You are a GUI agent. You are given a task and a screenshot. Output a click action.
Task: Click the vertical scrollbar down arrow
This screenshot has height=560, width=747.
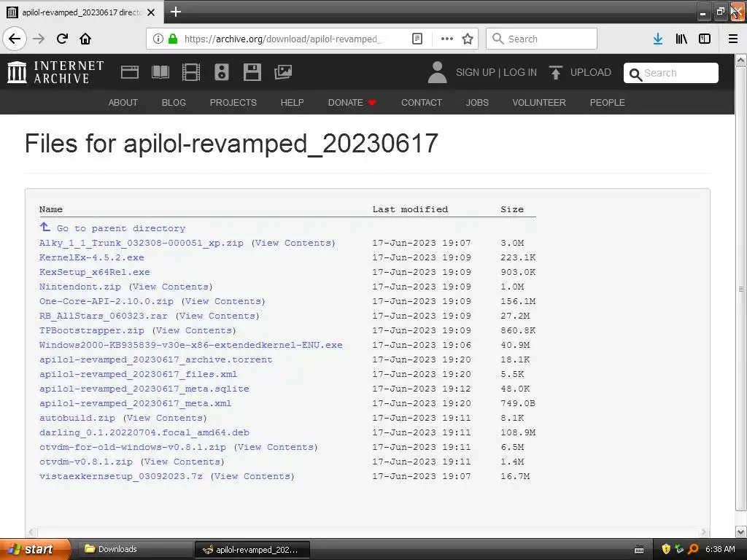(x=740, y=532)
